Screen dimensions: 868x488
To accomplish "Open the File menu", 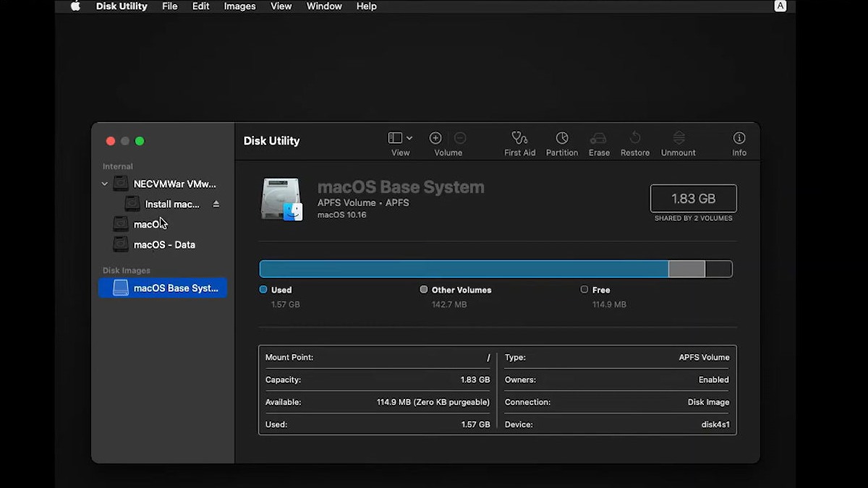I will (169, 7).
